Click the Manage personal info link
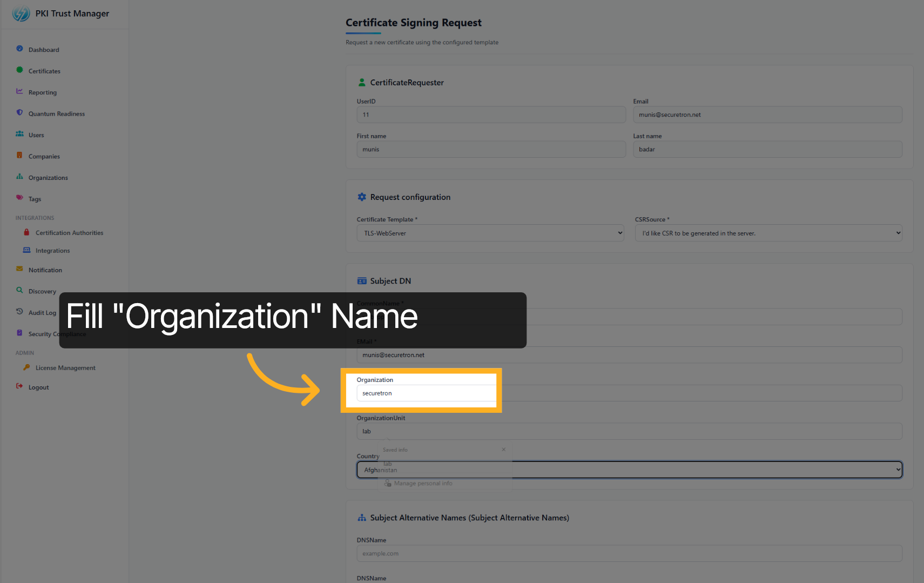 tap(423, 483)
